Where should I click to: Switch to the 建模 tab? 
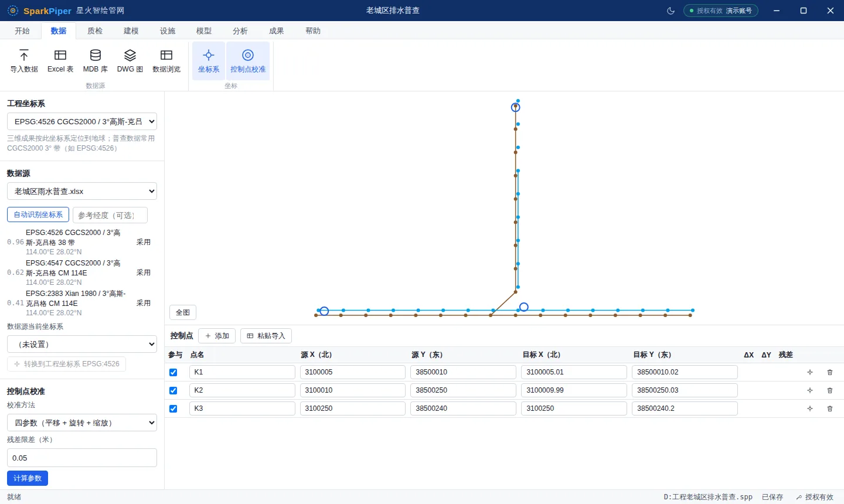131,30
